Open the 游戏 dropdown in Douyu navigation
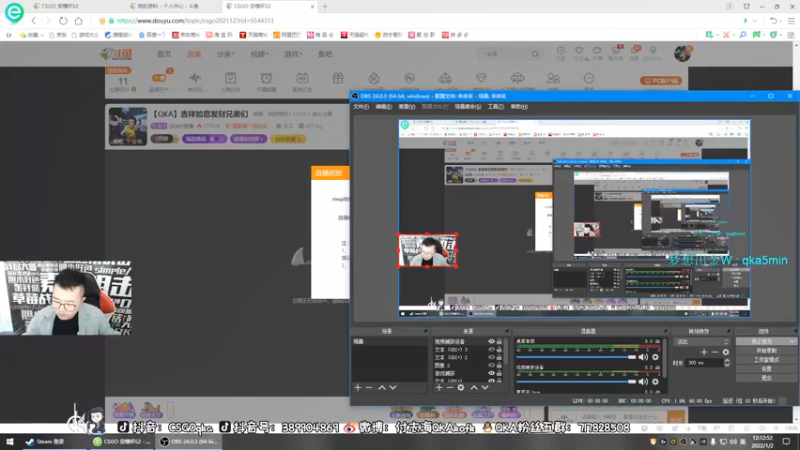 pos(293,54)
